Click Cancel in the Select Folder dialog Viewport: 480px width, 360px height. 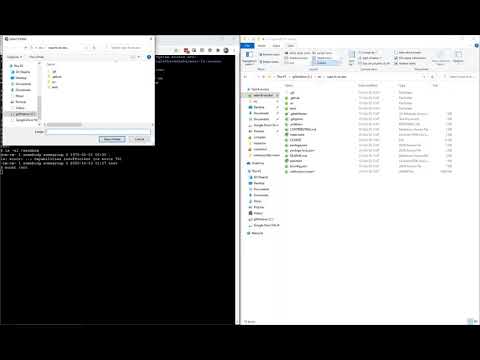(139, 139)
